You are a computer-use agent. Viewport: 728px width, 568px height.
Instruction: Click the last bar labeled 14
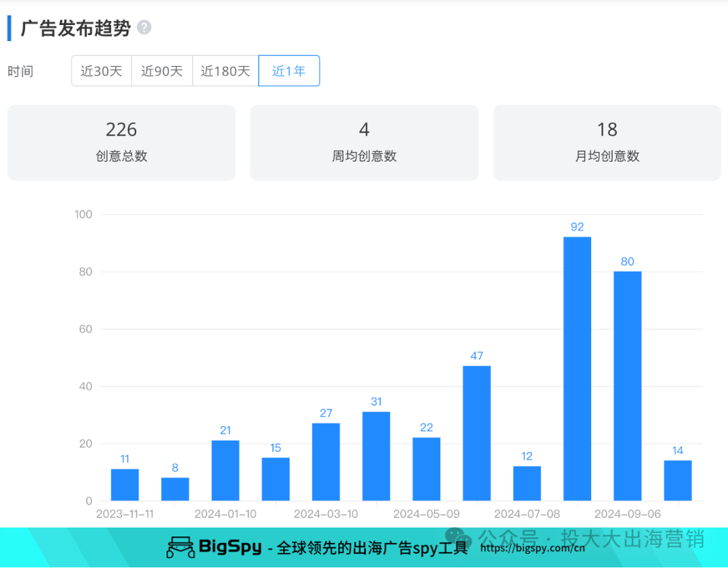pyautogui.click(x=678, y=480)
